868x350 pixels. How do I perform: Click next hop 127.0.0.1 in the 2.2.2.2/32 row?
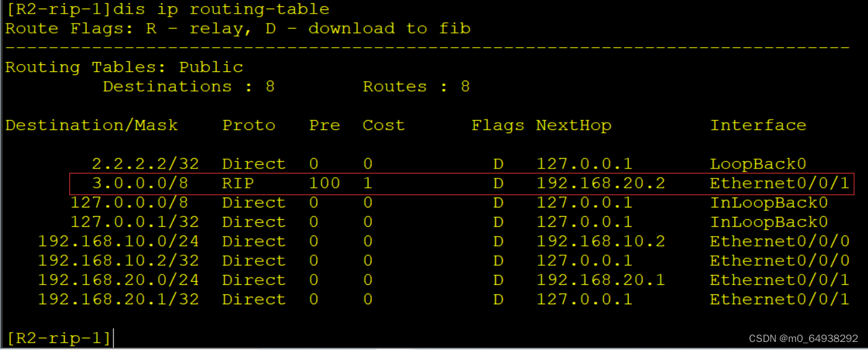(585, 164)
